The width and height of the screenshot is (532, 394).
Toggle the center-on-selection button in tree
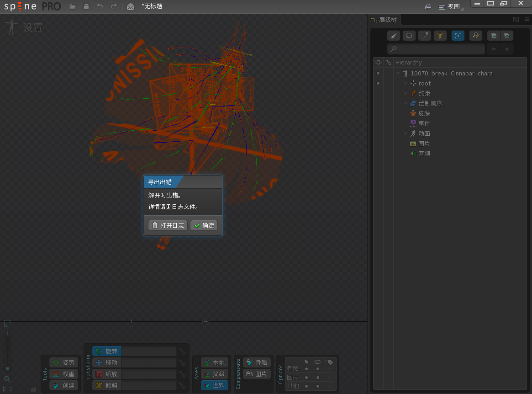click(x=458, y=36)
